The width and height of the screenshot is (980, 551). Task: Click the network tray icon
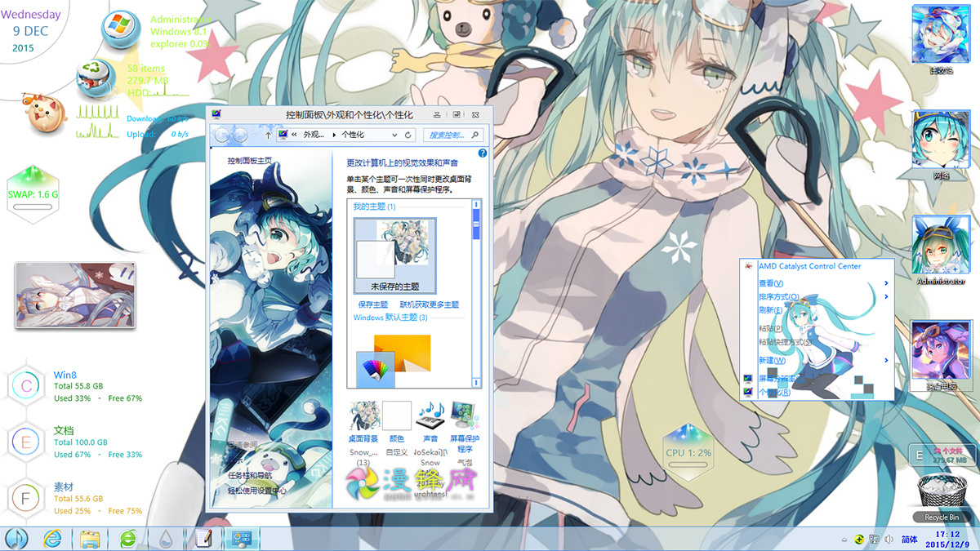click(874, 539)
